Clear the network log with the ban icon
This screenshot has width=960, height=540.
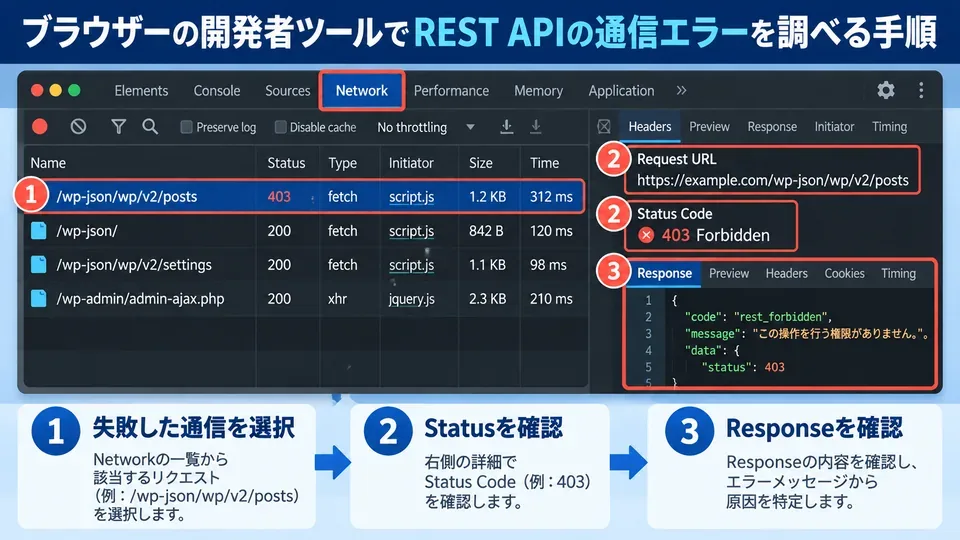tap(78, 127)
